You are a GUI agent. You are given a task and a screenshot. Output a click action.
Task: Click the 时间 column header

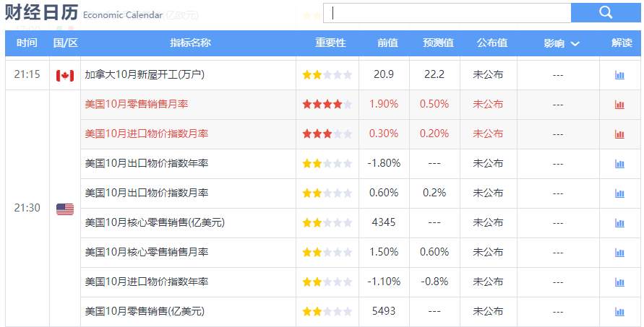click(x=27, y=43)
